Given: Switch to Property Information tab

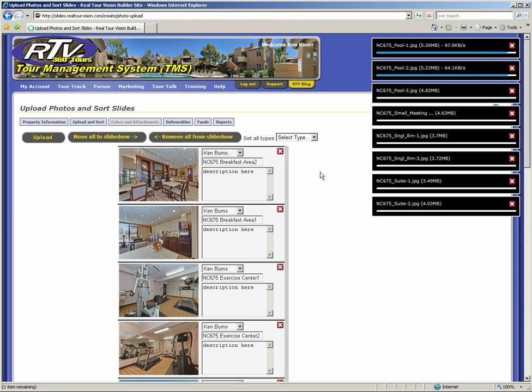Looking at the screenshot, I should (x=44, y=122).
